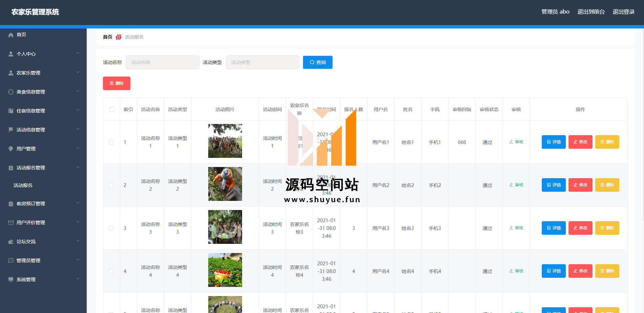
Task: Open the 活动报名 submenu item
Action: click(23, 185)
